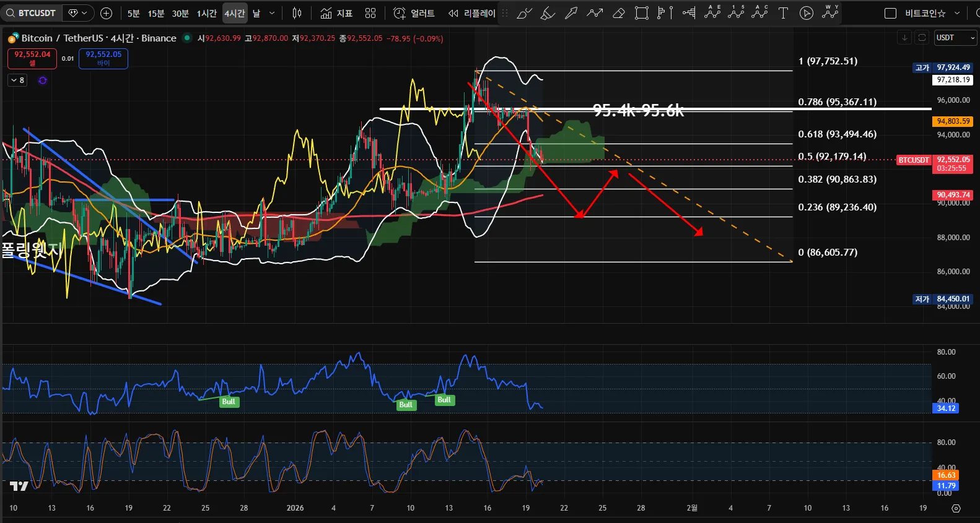Open the 지표 indicators menu
The width and height of the screenshot is (980, 523).
[336, 13]
